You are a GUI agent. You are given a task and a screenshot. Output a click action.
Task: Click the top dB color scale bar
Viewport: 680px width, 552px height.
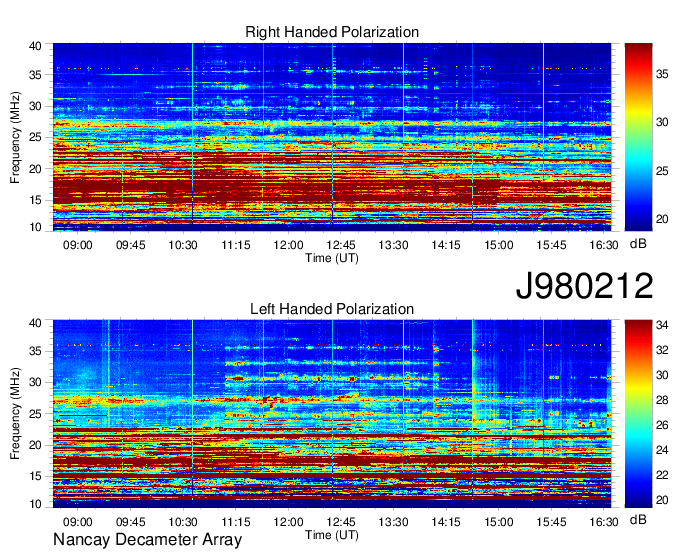(x=638, y=137)
